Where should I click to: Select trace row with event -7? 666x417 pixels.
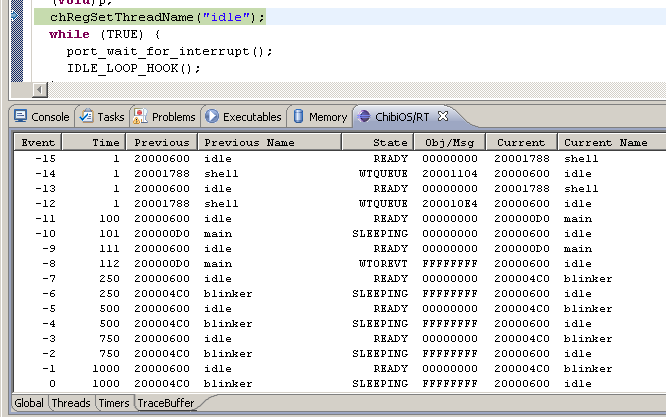(x=340, y=279)
